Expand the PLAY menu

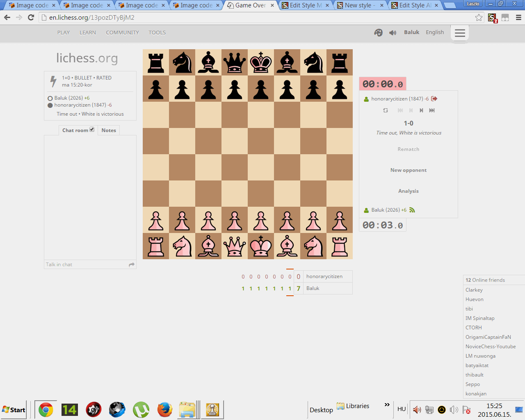[x=64, y=33]
